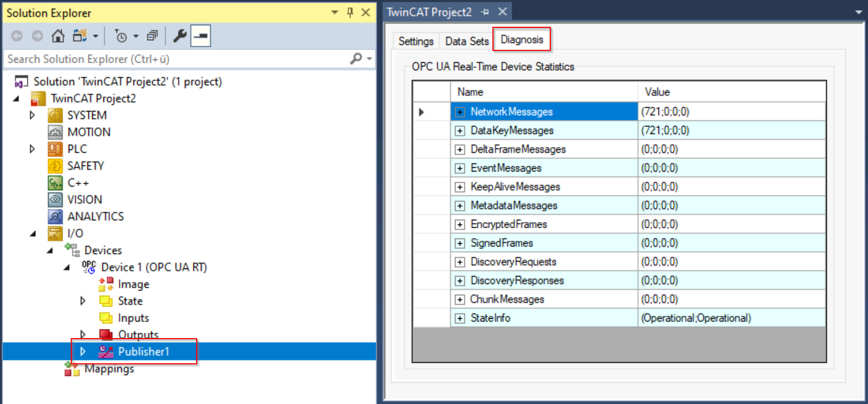Screen dimensions: 868x404
Task: Collapse the Devices tree node
Action: pyautogui.click(x=49, y=250)
